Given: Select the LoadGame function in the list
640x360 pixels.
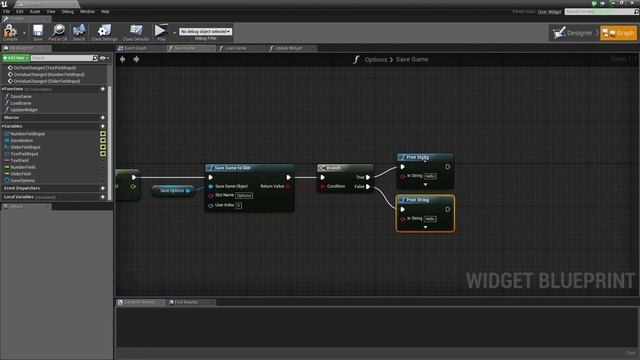Looking at the screenshot, I should 21,103.
